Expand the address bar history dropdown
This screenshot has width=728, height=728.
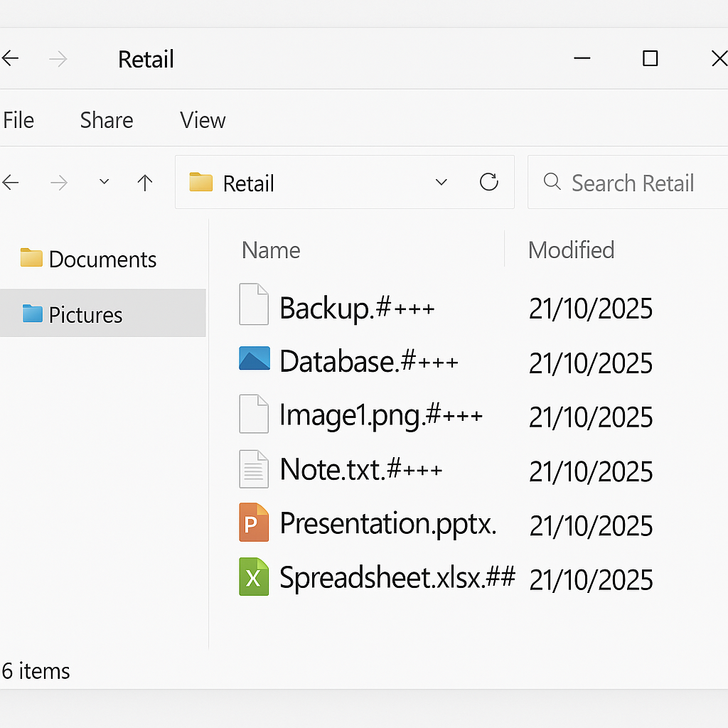click(x=441, y=183)
